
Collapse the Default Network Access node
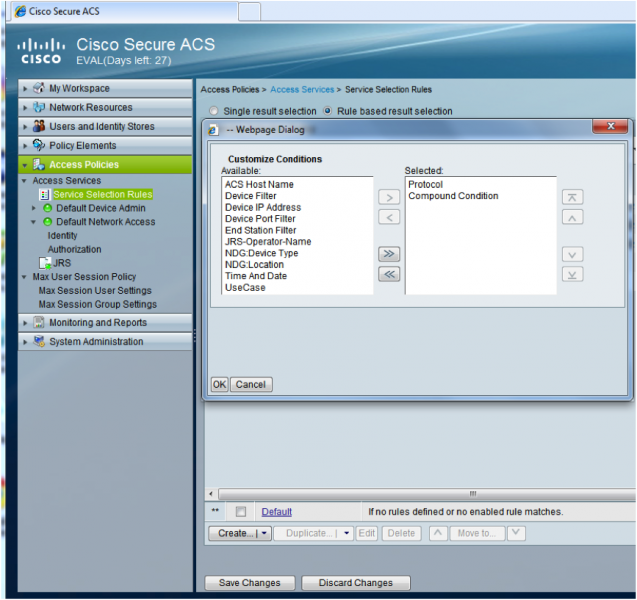click(34, 222)
